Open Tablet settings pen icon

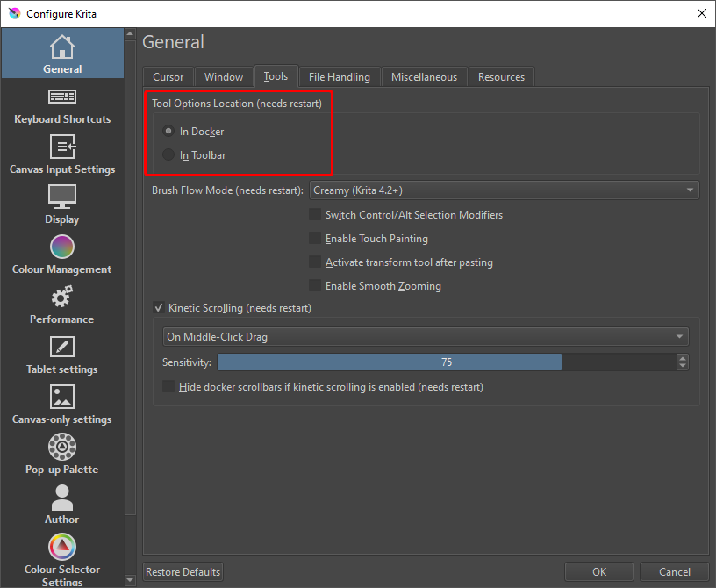point(62,347)
